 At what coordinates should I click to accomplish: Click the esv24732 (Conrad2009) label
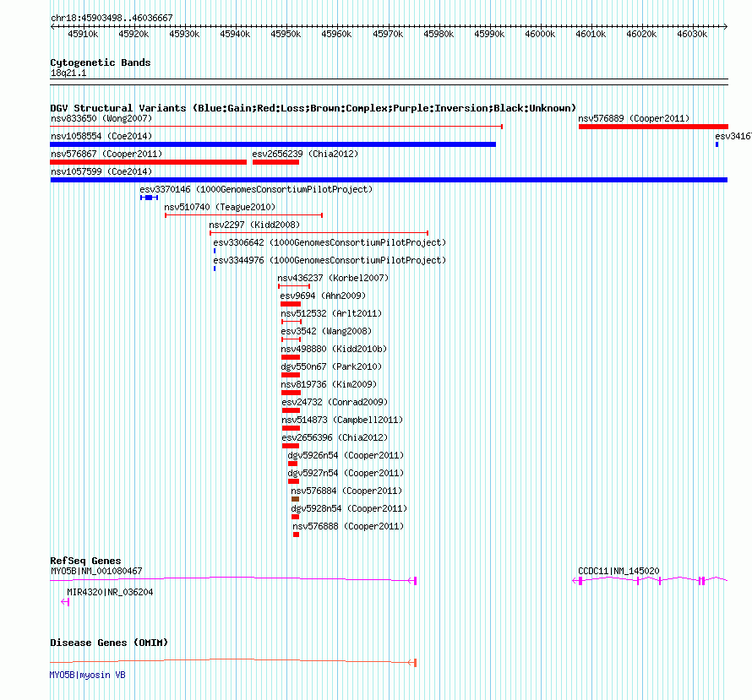(x=335, y=402)
